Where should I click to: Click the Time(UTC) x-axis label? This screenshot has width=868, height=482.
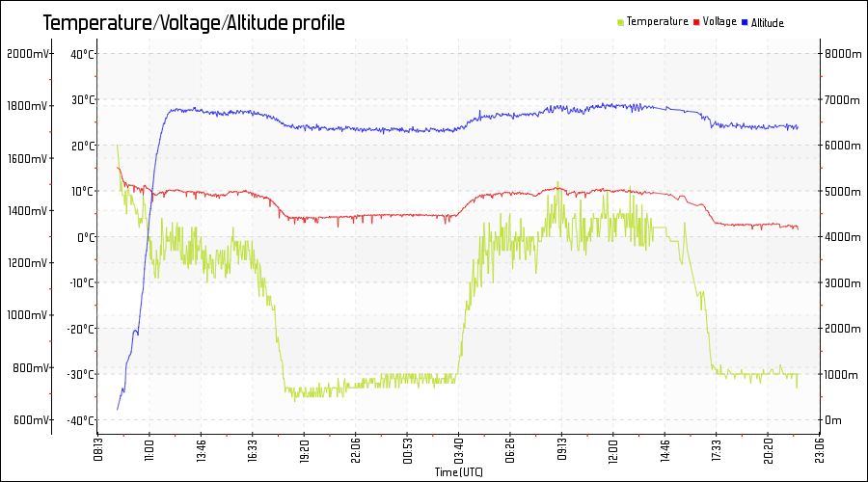pyautogui.click(x=458, y=472)
